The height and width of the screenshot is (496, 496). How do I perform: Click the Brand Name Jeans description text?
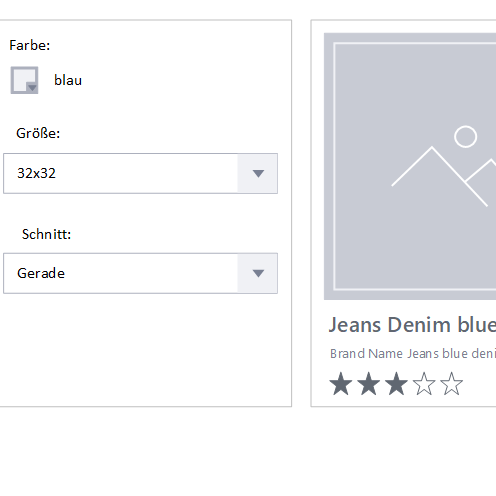pyautogui.click(x=413, y=354)
